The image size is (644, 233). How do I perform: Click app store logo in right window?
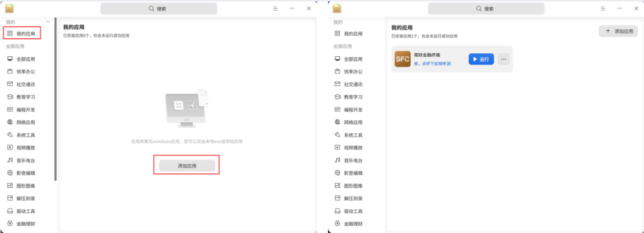337,8
